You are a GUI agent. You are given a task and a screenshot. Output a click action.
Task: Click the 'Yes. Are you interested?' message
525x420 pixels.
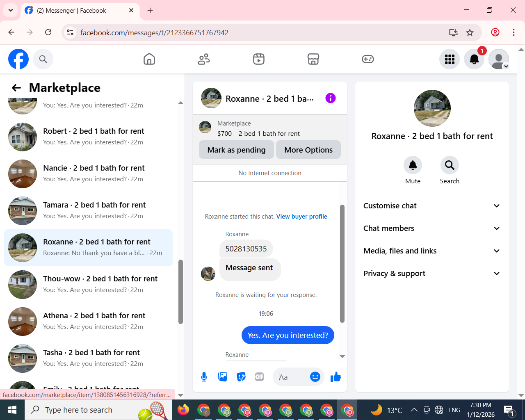tap(288, 335)
